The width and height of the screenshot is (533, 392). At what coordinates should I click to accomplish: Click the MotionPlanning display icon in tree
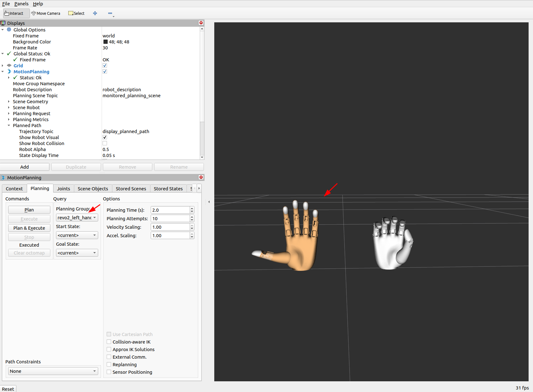(x=9, y=72)
